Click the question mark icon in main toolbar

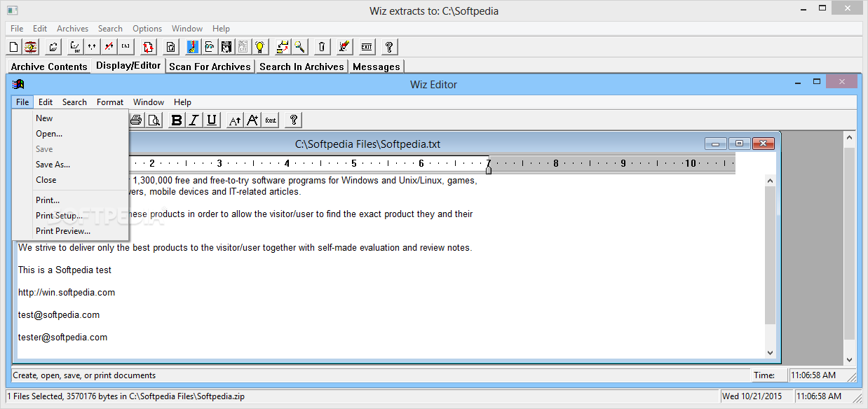tap(388, 47)
